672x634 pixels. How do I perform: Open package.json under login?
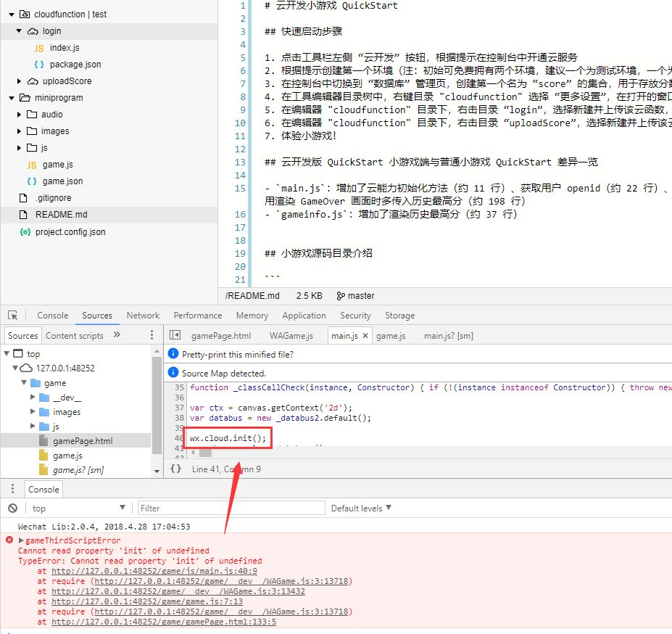point(75,65)
